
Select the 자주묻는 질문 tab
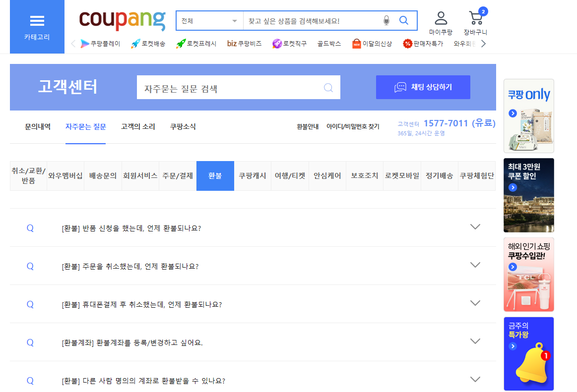point(85,127)
